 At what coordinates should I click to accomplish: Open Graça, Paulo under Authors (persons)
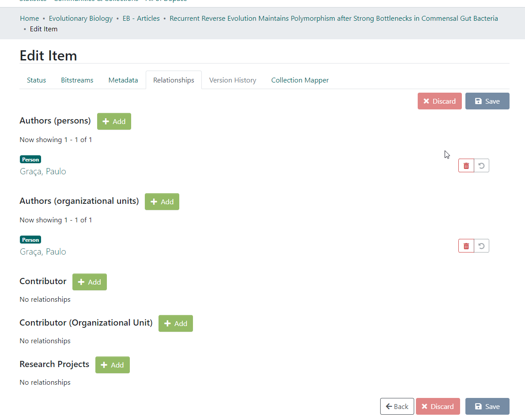click(x=43, y=171)
